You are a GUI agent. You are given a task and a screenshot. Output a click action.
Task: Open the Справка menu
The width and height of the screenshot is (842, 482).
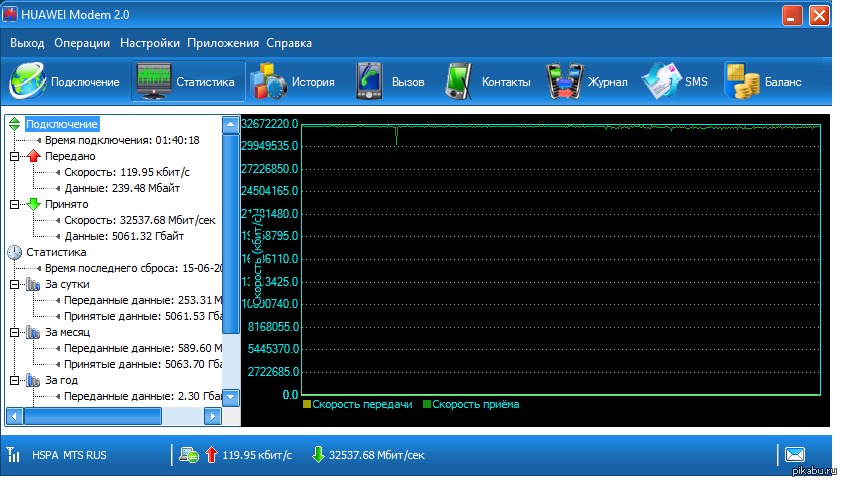pyautogui.click(x=289, y=43)
